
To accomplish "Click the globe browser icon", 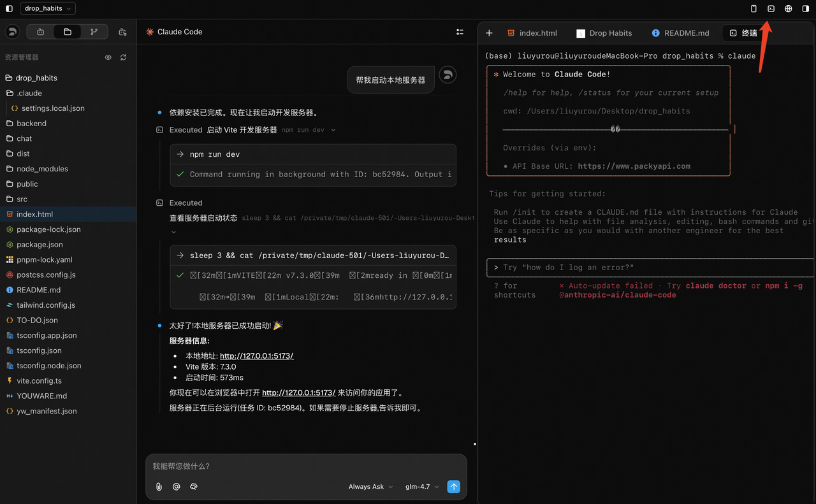I will point(789,9).
